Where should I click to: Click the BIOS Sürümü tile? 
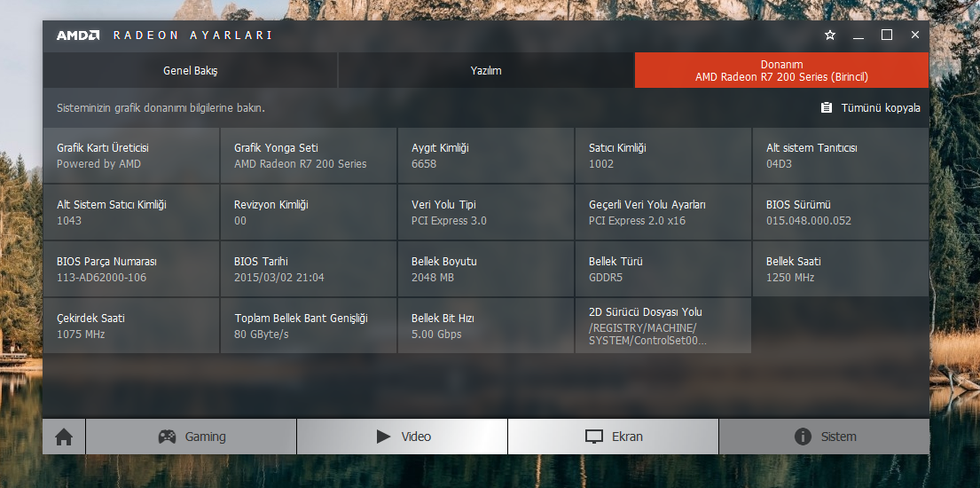point(841,212)
